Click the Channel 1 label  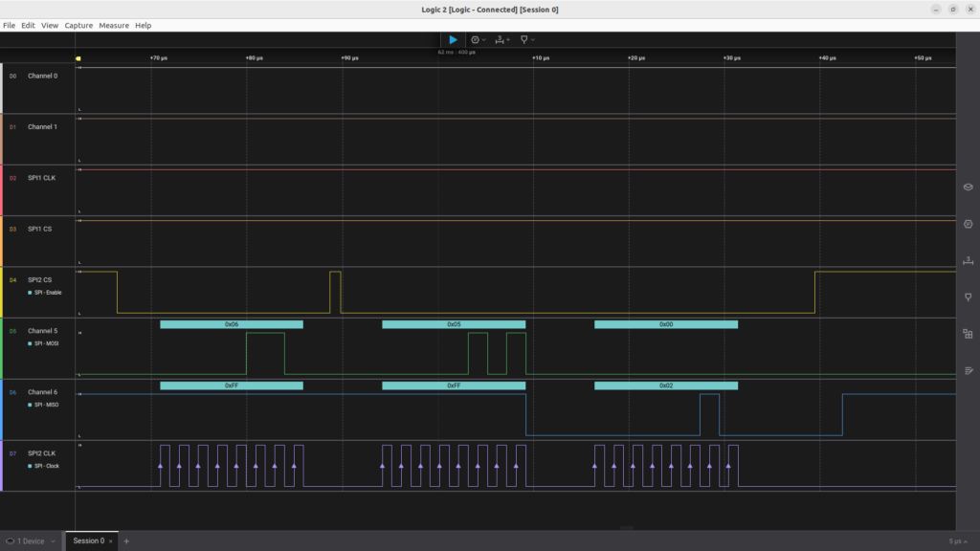pyautogui.click(x=42, y=127)
